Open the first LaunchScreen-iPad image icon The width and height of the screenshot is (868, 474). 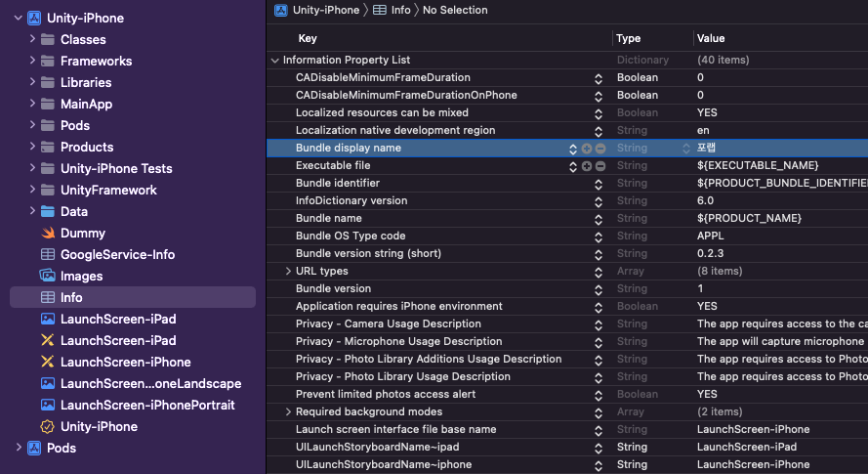tap(48, 320)
